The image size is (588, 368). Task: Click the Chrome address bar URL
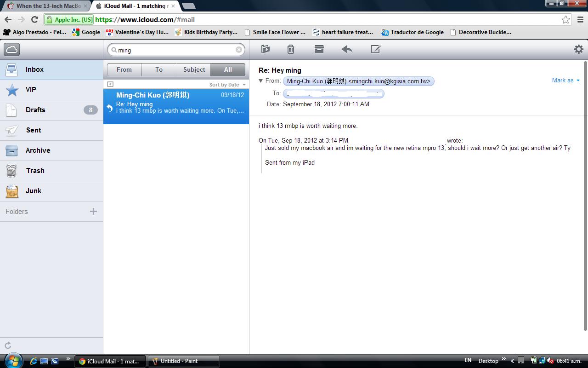145,20
